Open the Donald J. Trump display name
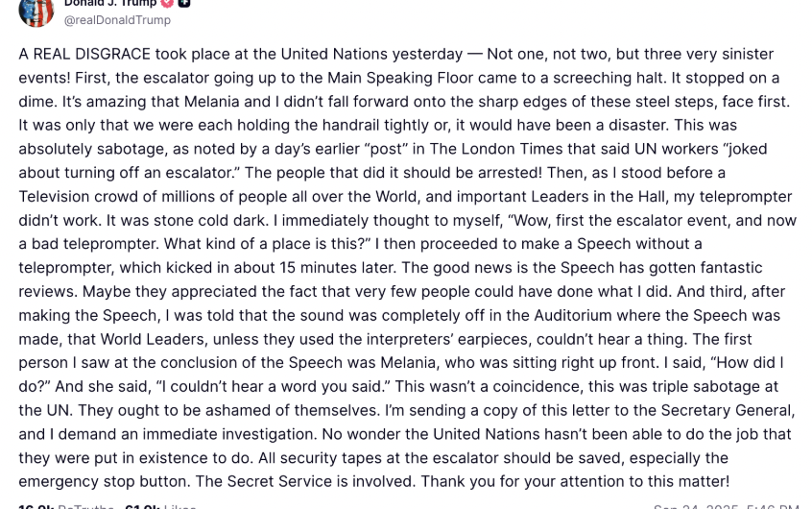 click(x=110, y=3)
